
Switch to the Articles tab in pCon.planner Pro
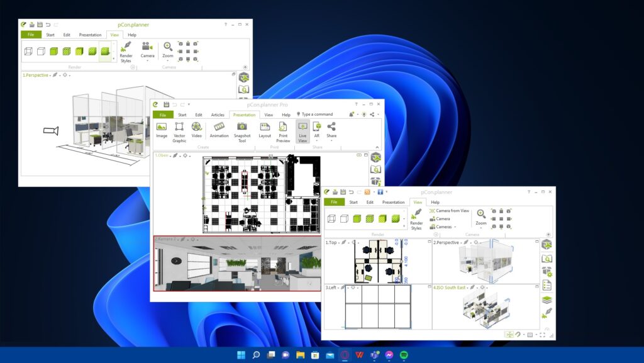pyautogui.click(x=218, y=115)
